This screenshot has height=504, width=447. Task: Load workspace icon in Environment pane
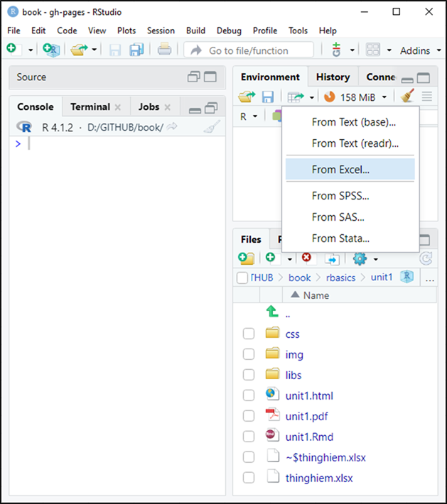247,97
